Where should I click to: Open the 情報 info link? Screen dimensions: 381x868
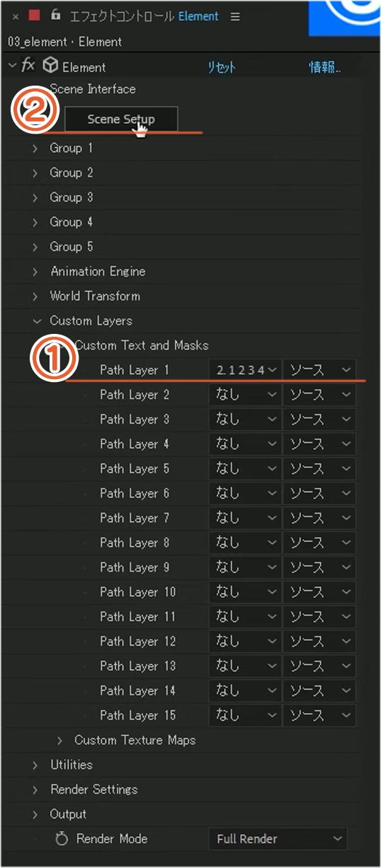(325, 67)
